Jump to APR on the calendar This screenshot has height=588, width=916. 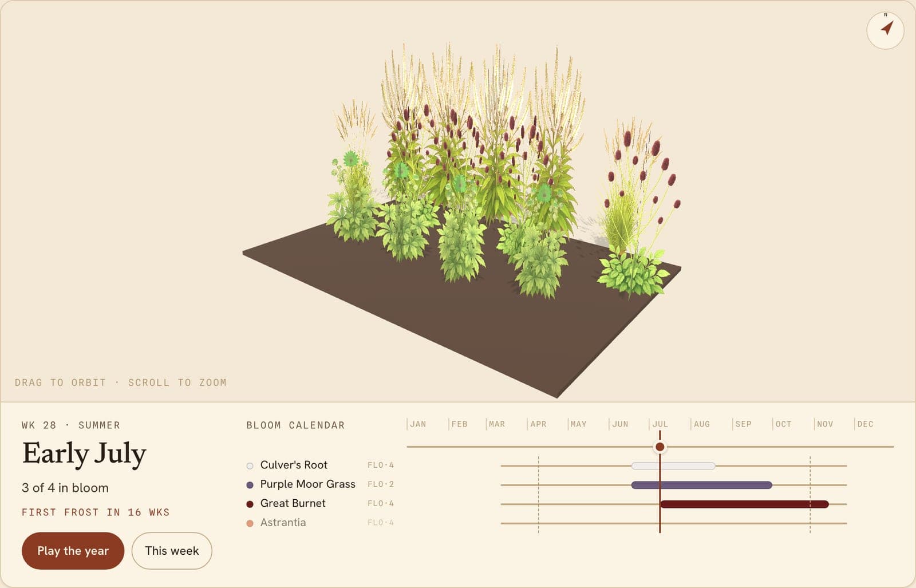(x=538, y=424)
